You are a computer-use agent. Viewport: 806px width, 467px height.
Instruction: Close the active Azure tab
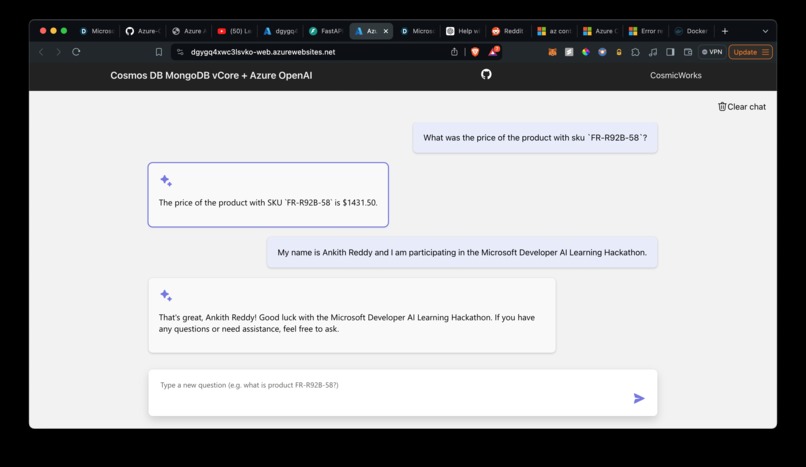pyautogui.click(x=386, y=31)
